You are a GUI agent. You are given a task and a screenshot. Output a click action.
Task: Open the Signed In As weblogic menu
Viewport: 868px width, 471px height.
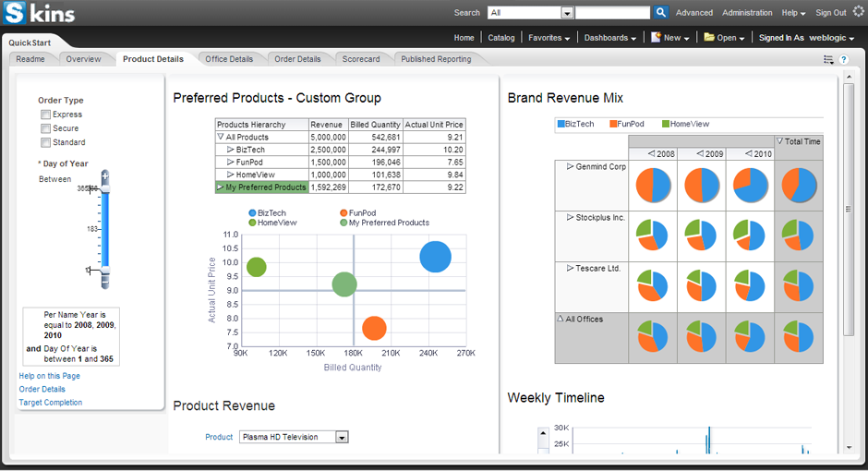coord(806,38)
